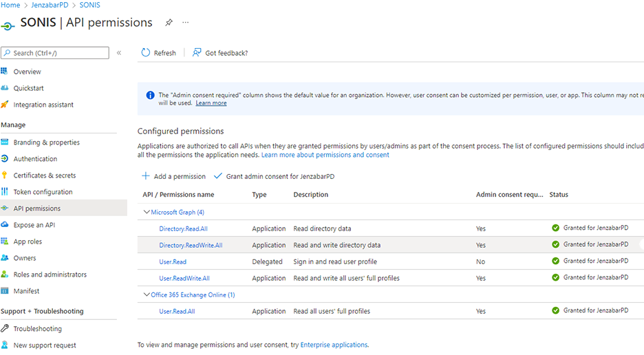Click the Integration assistant rocket icon

(x=6, y=105)
